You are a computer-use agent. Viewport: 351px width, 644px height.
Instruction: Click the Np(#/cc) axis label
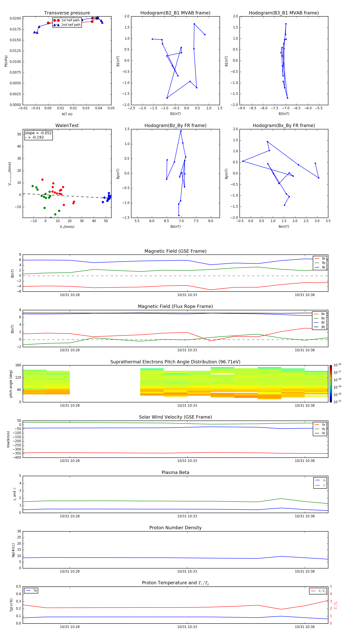tap(13, 550)
